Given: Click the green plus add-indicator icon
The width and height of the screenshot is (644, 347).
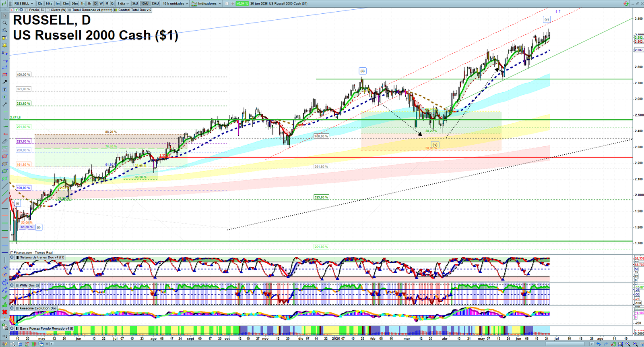Looking at the screenshot, I should (x=17, y=10).
